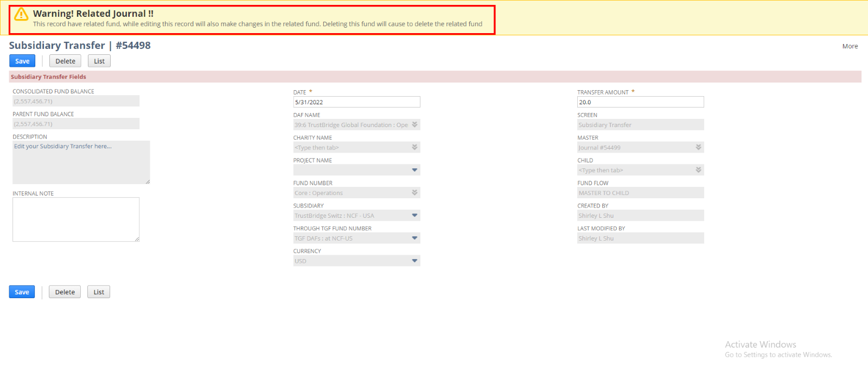Expand the Subsidiary dropdown
This screenshot has width=868, height=378.
click(x=414, y=216)
